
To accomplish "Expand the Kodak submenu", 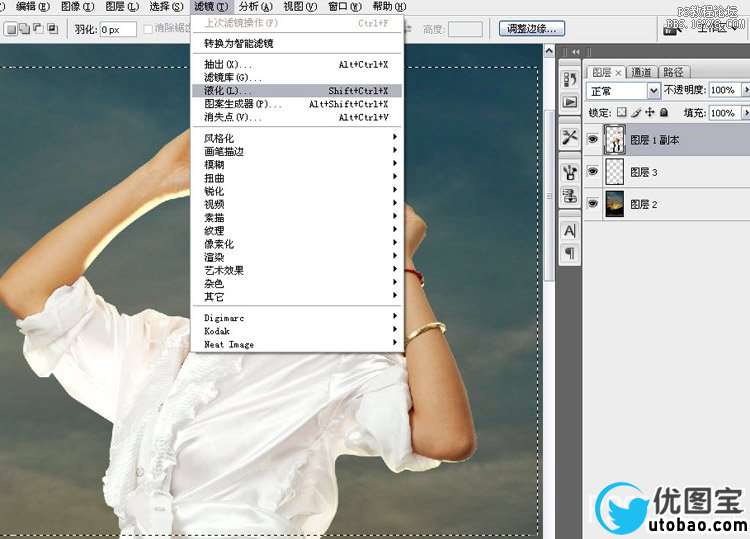I will pos(297,331).
